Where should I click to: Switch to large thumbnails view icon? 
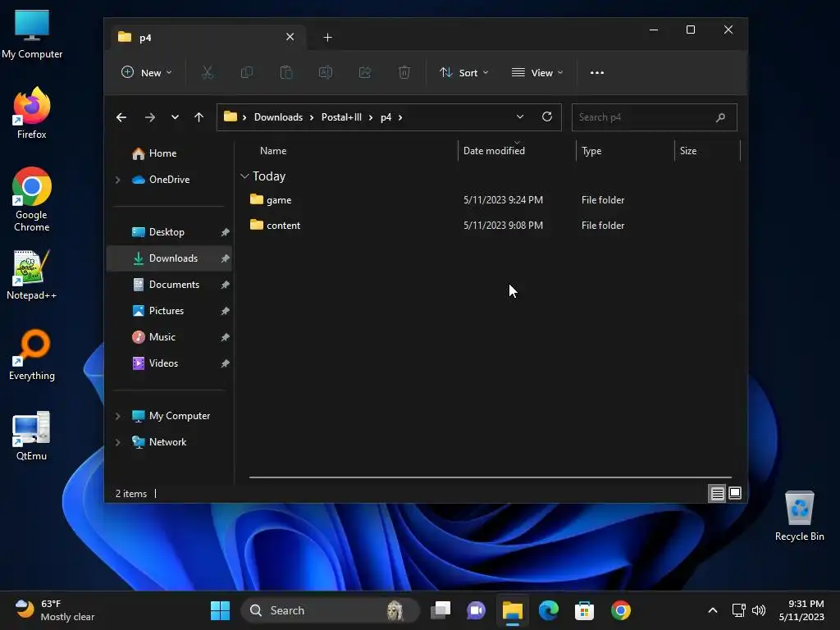[x=735, y=493]
